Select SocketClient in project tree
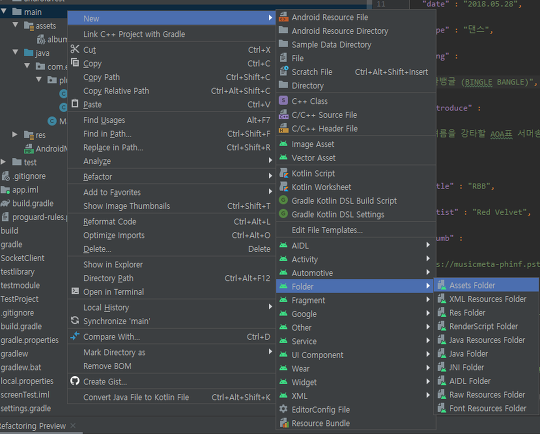 click(x=22, y=258)
